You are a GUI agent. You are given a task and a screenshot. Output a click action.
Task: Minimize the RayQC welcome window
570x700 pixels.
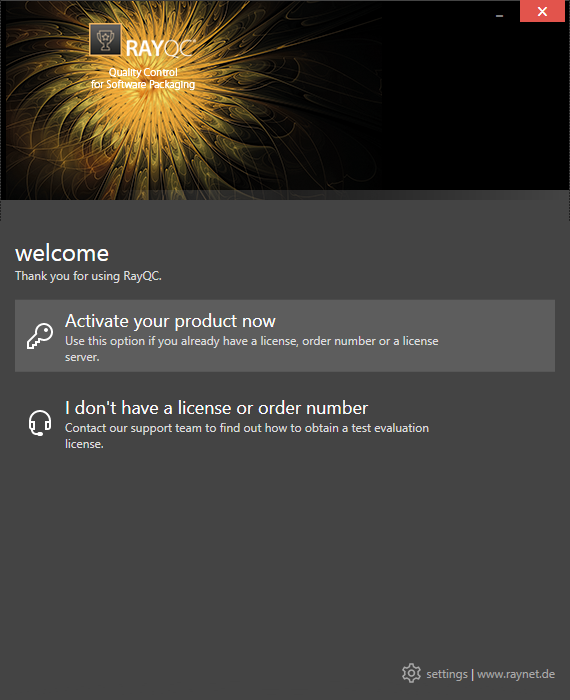point(499,15)
